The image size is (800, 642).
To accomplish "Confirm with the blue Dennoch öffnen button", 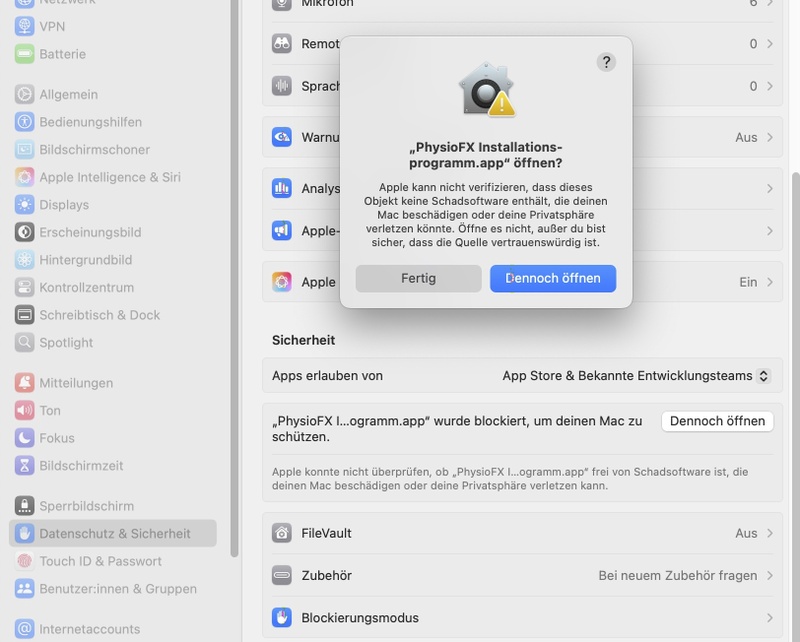I will coord(553,278).
